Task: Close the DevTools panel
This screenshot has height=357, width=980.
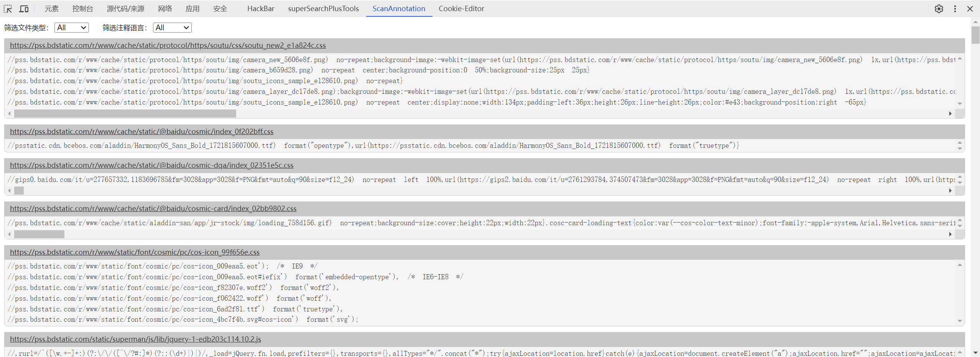Action: click(x=970, y=9)
